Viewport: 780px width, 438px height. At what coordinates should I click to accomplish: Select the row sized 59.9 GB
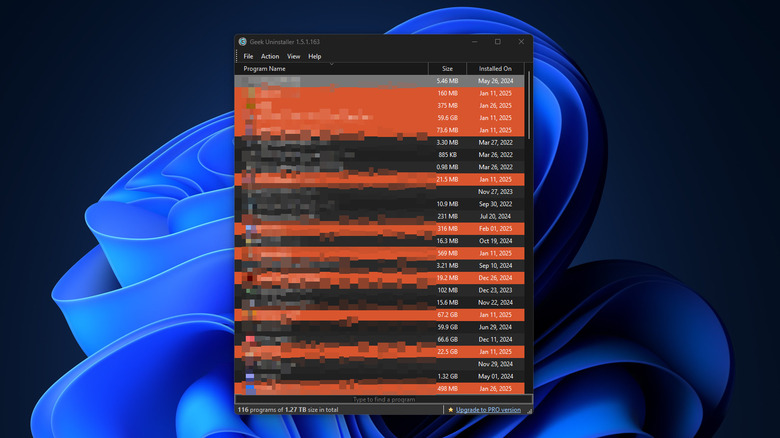380,327
